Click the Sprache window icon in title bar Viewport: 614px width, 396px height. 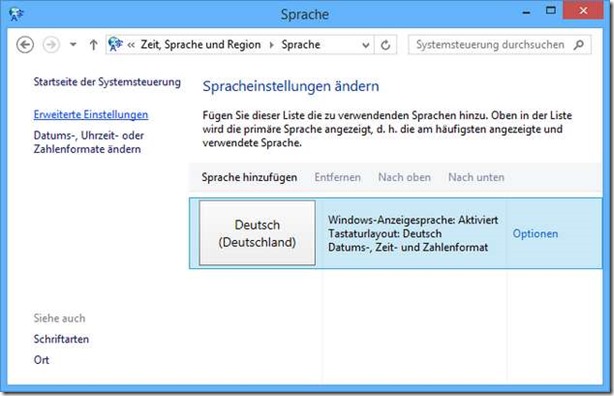(x=16, y=14)
